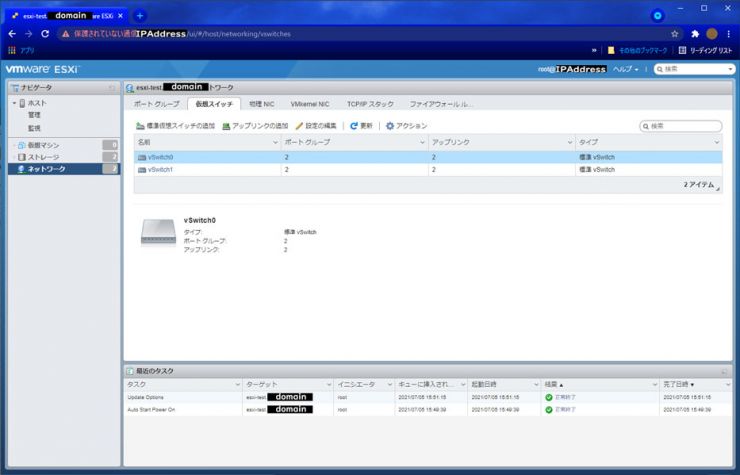Click the vSwitch0 switch image
740x475 pixels.
coord(159,232)
